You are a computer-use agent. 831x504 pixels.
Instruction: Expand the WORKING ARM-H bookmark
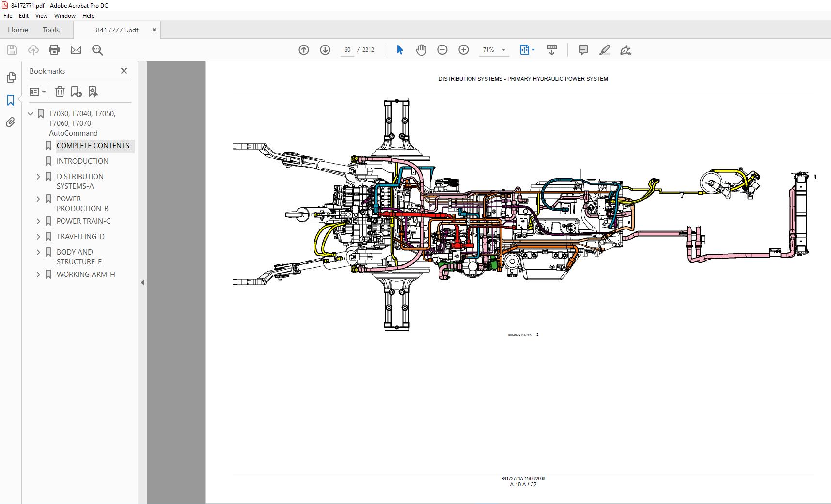click(x=38, y=275)
